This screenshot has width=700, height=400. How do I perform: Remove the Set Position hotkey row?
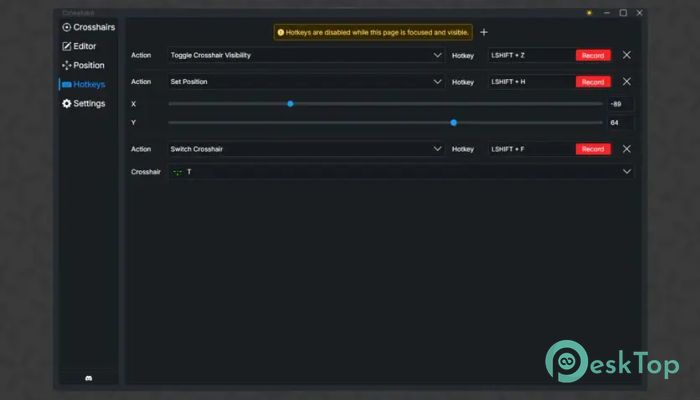627,82
